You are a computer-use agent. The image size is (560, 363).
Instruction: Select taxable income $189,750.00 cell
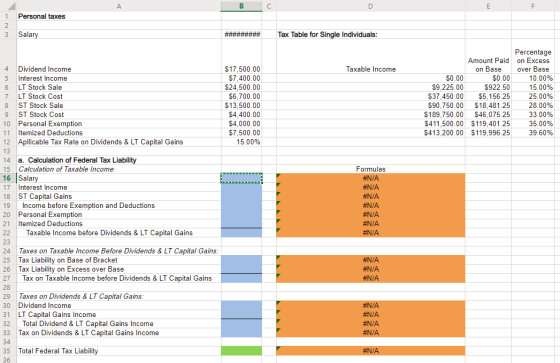click(x=370, y=115)
